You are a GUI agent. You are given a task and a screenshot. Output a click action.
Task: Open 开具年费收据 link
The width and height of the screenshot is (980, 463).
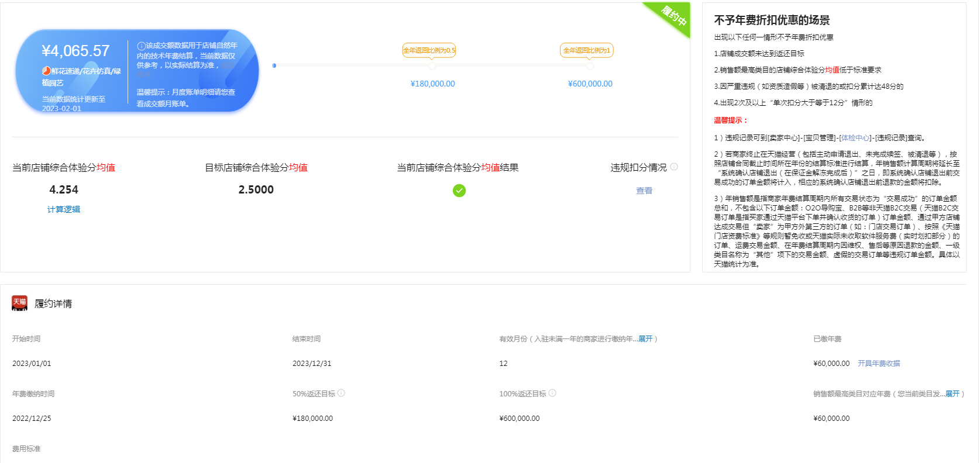click(879, 364)
